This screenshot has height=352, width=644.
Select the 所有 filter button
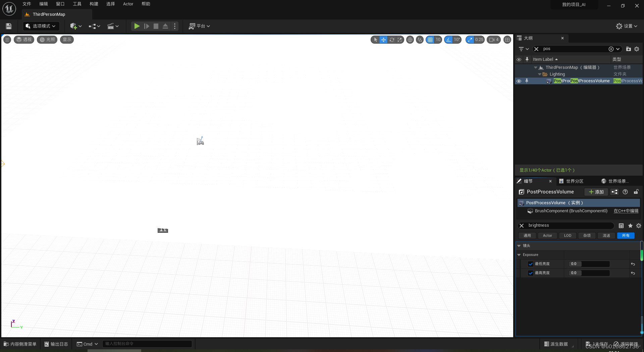(x=626, y=236)
